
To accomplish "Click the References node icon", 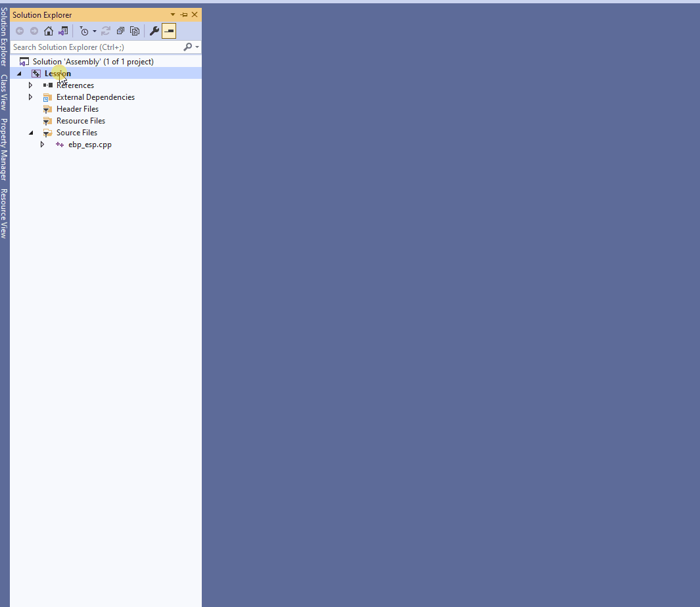I will (x=48, y=85).
